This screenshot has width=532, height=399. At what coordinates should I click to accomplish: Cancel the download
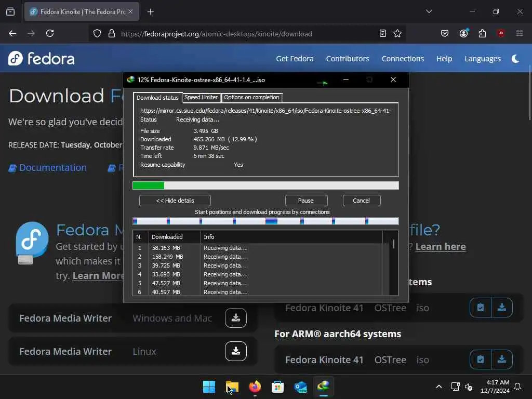pos(362,201)
